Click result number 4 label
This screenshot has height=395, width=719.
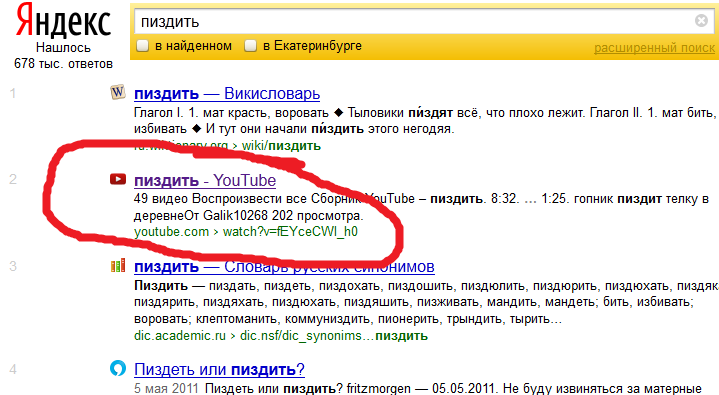tap(13, 369)
